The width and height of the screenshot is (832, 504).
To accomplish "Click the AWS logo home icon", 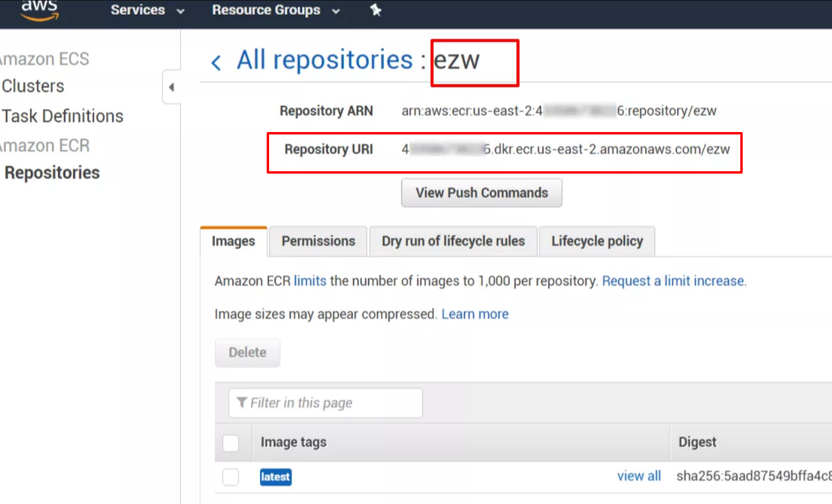I will point(39,10).
